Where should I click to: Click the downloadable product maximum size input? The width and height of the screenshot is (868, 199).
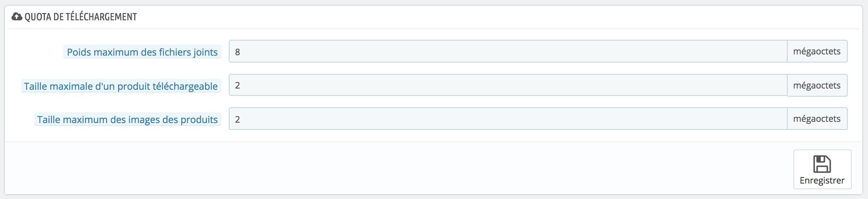tap(508, 85)
